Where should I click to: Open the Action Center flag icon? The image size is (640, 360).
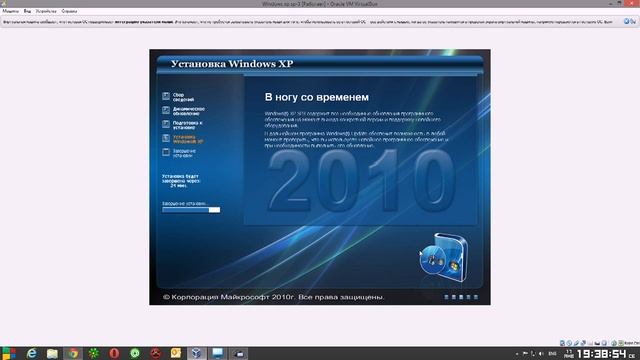click(525, 353)
